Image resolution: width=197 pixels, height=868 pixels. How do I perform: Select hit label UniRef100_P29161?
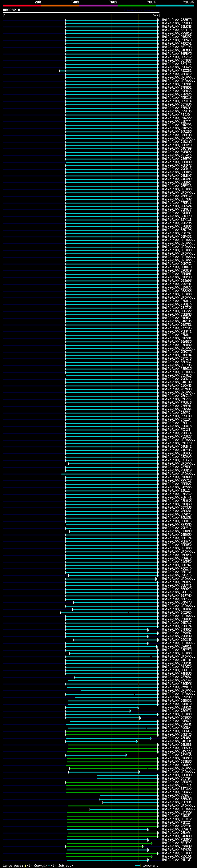(177, 857)
